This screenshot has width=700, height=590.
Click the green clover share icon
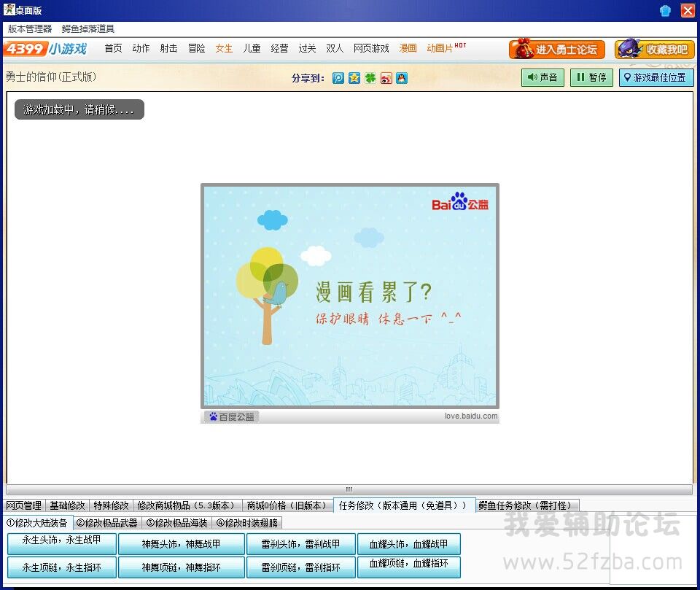(x=370, y=78)
